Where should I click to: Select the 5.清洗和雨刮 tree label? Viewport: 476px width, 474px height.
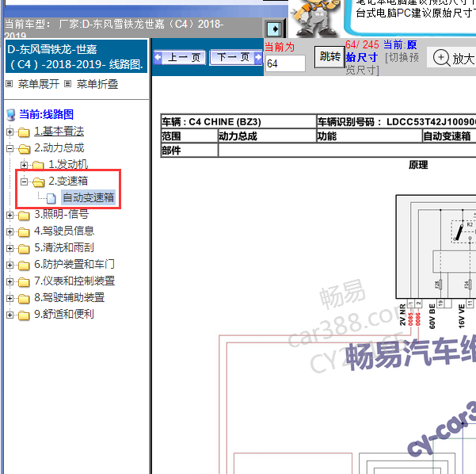pyautogui.click(x=64, y=247)
